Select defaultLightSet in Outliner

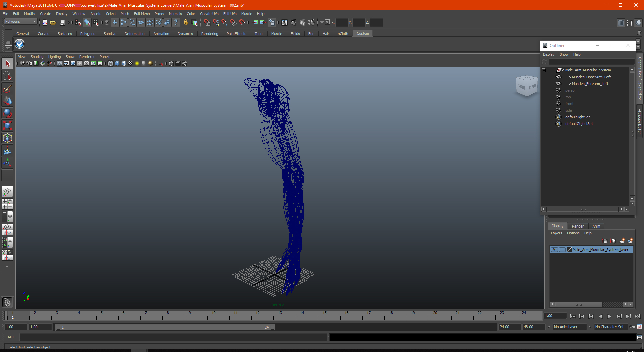577,117
